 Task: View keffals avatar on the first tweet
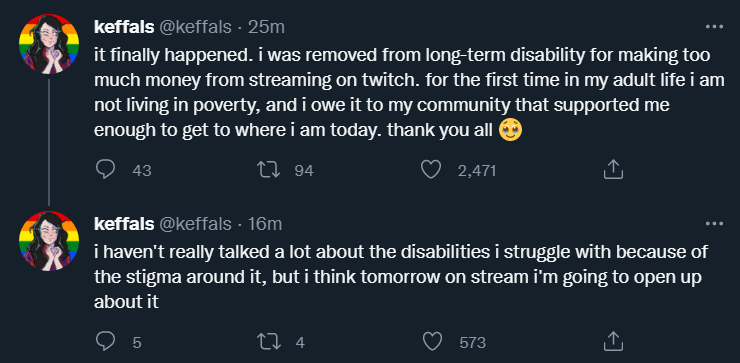coord(49,44)
